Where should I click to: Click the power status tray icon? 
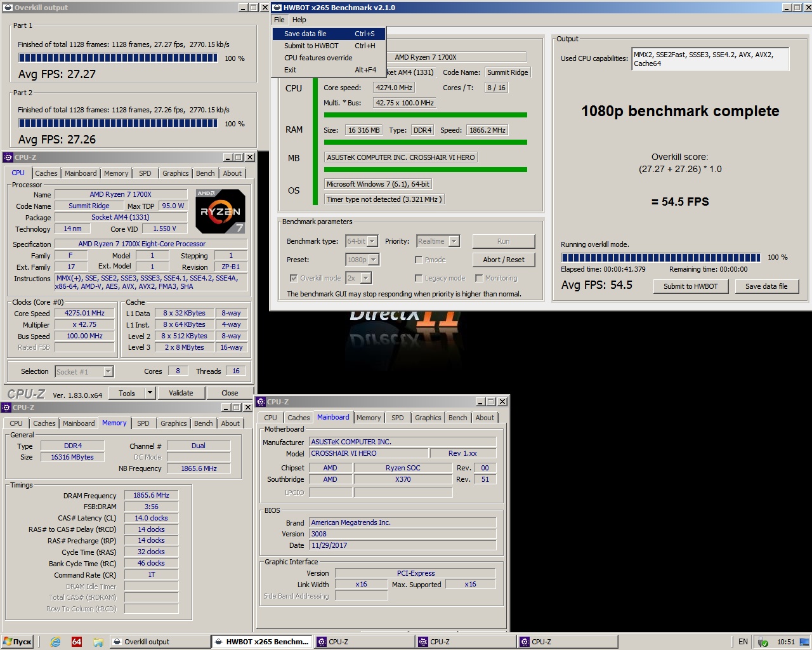click(x=763, y=642)
